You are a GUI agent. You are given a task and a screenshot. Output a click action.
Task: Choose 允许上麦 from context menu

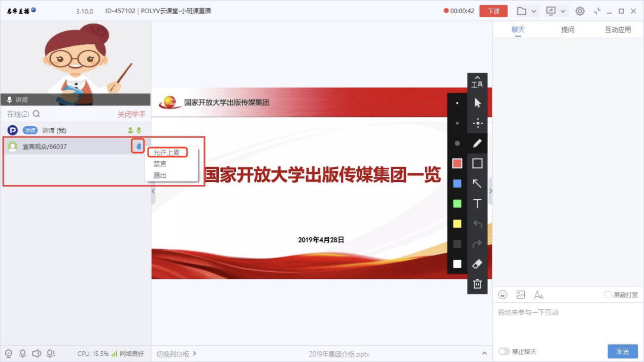(167, 152)
